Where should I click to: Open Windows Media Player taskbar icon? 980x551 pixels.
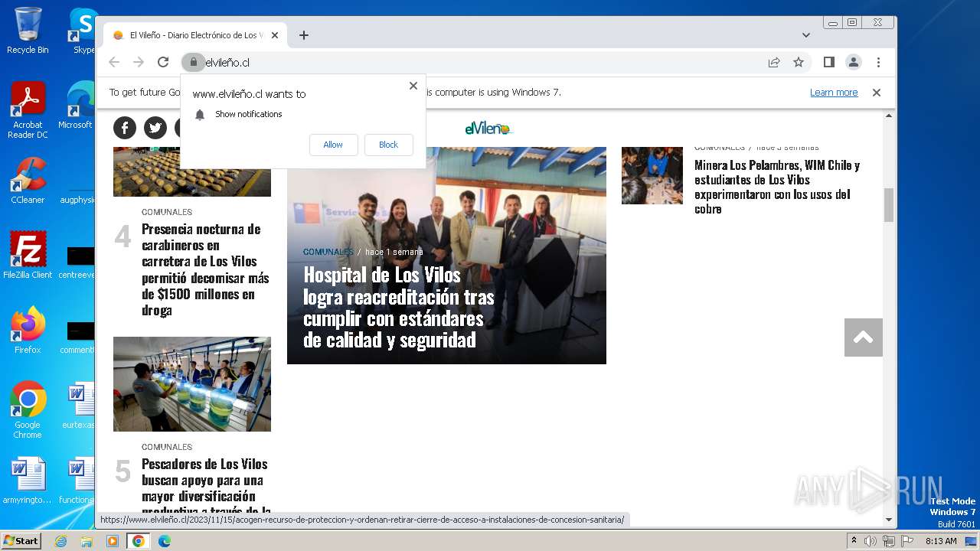point(113,541)
